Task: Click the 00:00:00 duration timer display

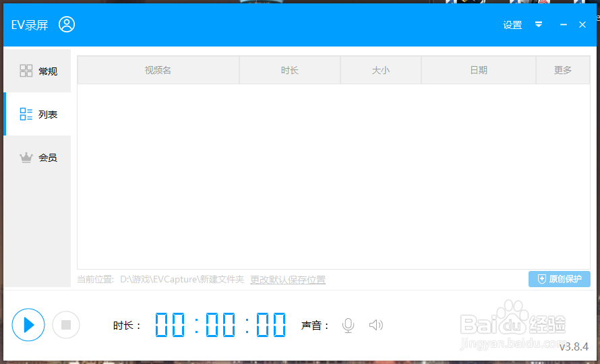Action: pyautogui.click(x=220, y=325)
